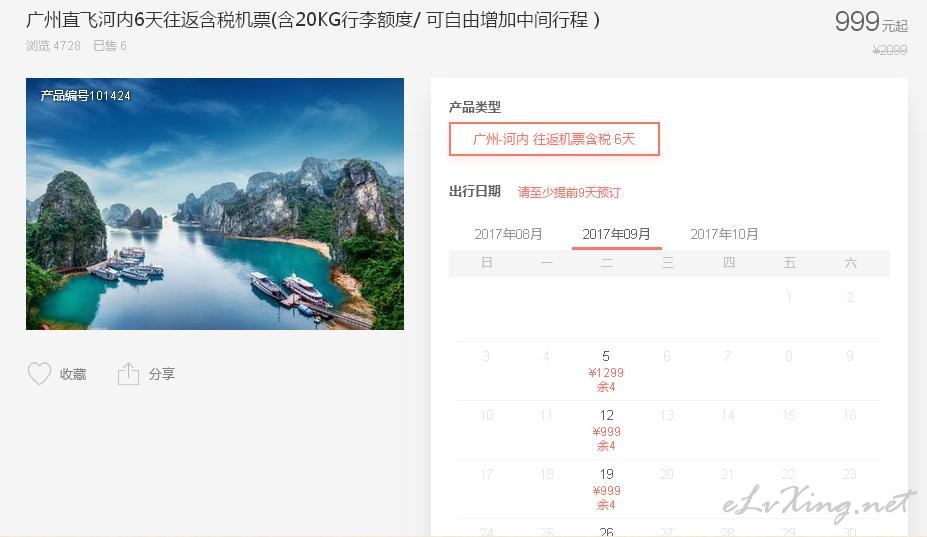The height and width of the screenshot is (537, 927).
Task: Click the 请至少提前9天预订 booking notice
Action: click(569, 192)
